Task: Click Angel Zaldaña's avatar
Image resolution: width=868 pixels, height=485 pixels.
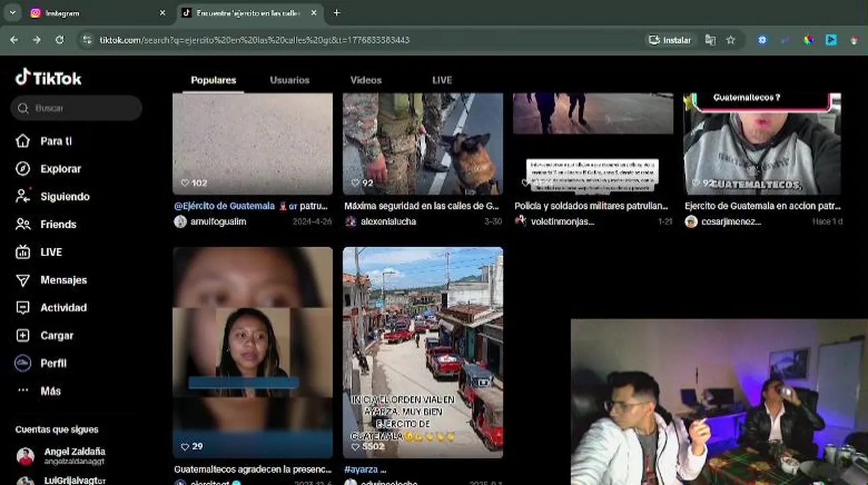Action: tap(26, 456)
